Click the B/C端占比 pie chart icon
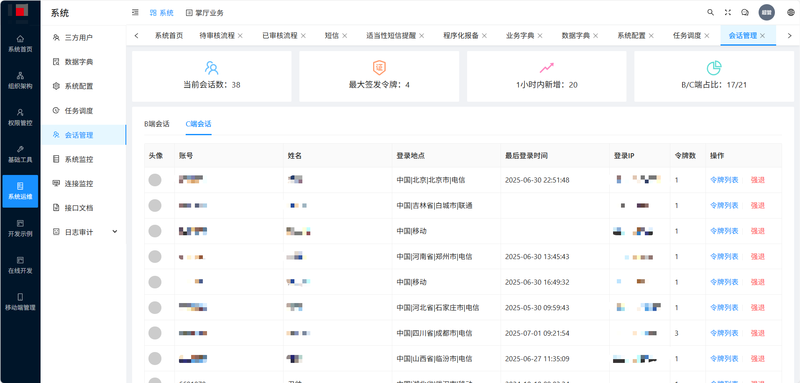 tap(714, 67)
